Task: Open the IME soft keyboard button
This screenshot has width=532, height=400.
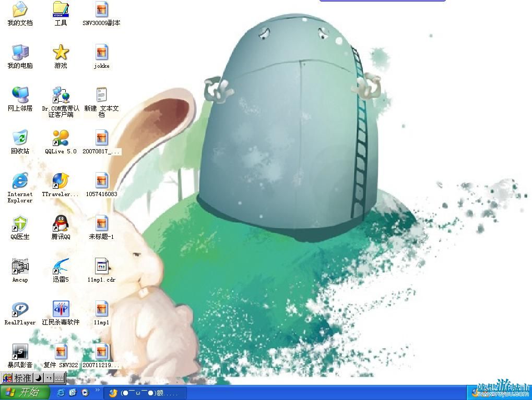Action: 60,378
